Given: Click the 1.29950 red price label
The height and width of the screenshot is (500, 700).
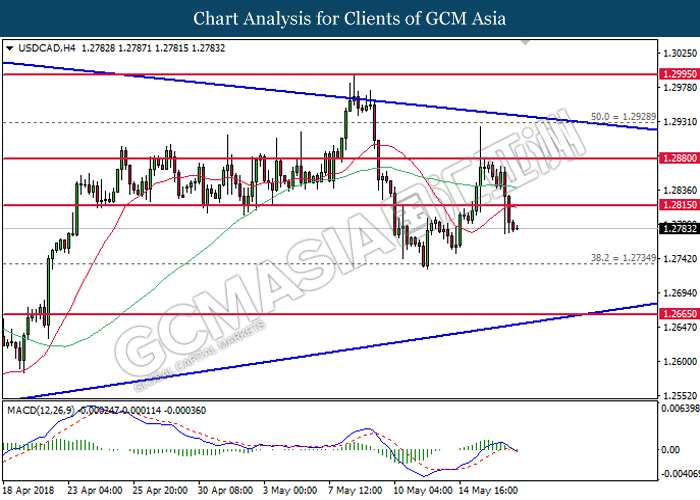Looking at the screenshot, I should (679, 74).
